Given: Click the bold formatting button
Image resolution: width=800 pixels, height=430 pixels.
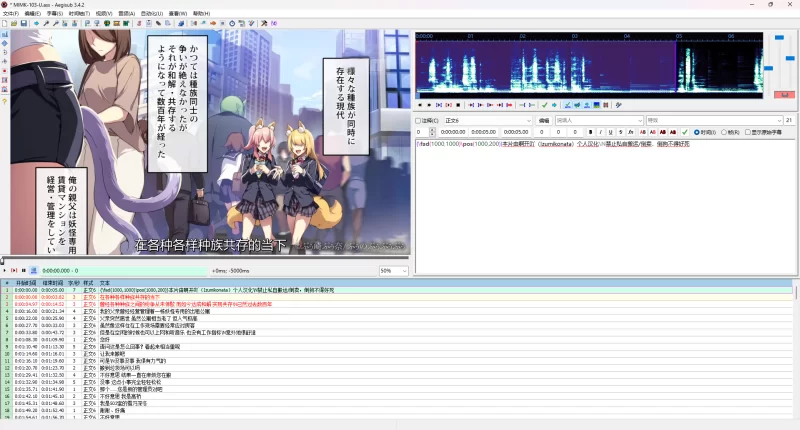Looking at the screenshot, I should click(x=589, y=131).
